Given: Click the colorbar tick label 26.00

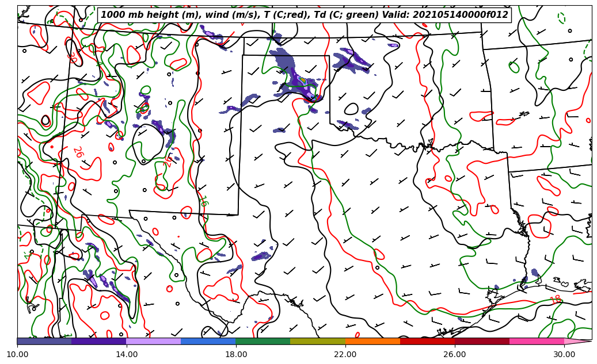Looking at the screenshot, I should pyautogui.click(x=455, y=354).
